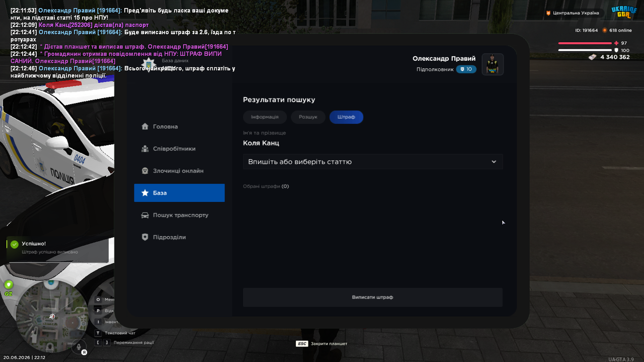Click the Ukraine GTA server logo
This screenshot has width=644, height=362.
(x=624, y=13)
